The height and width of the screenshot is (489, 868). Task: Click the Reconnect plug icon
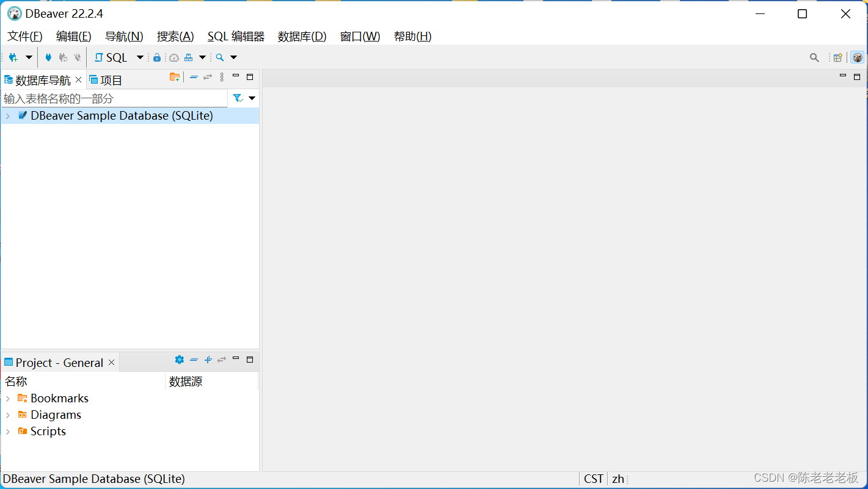tap(63, 57)
